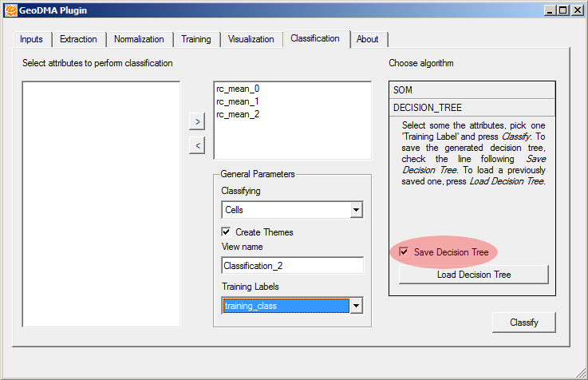588x380 pixels.
Task: Choose rc_mean_2 from selected attributes
Action: 238,114
